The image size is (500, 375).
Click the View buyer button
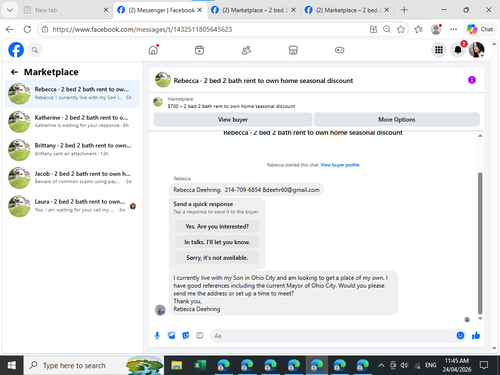[x=233, y=119]
